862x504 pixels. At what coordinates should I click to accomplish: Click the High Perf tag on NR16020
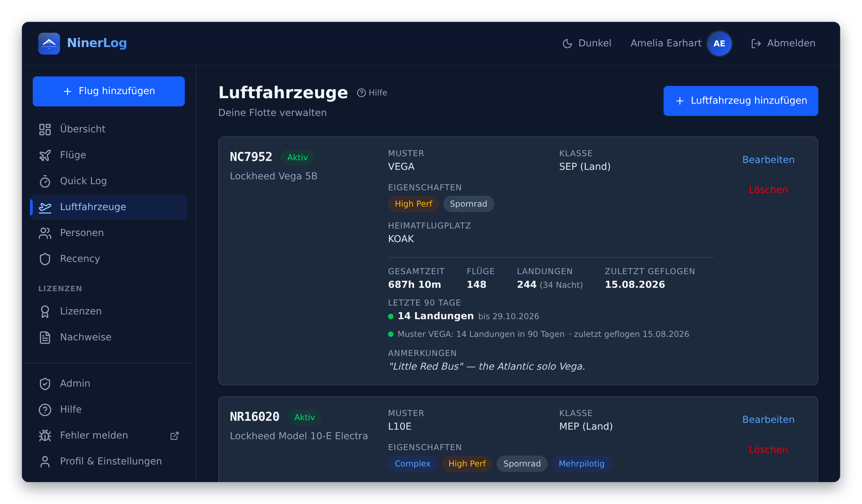point(467,464)
